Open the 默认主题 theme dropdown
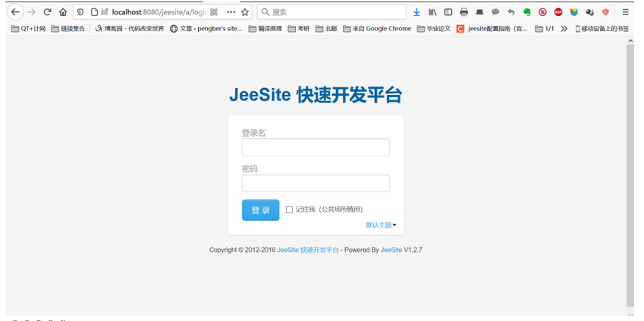 [x=381, y=225]
